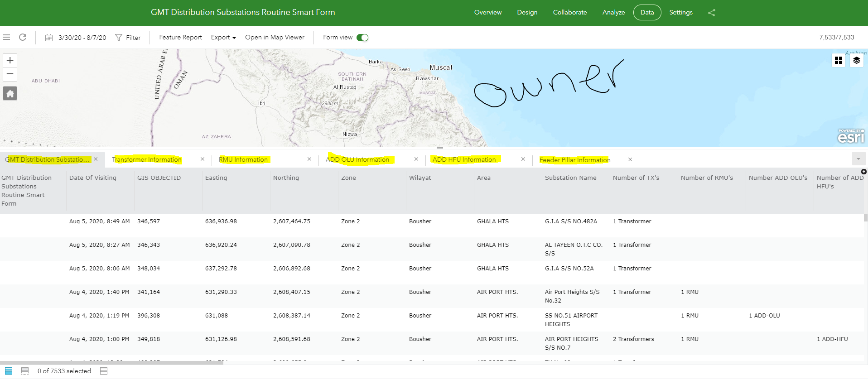Click GIS OBJECTID value 346,343
This screenshot has height=380, width=868.
pyautogui.click(x=149, y=245)
